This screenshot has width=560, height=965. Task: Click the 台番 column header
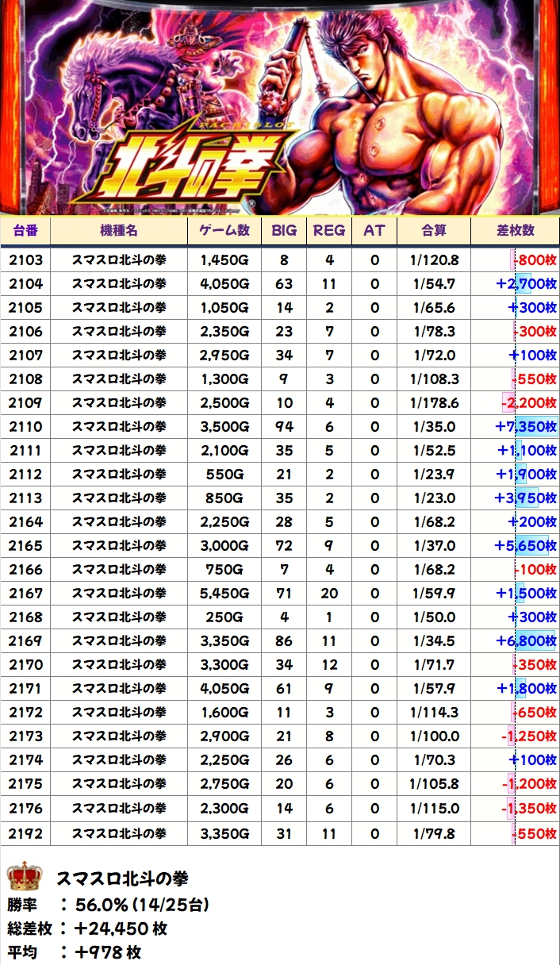click(25, 230)
